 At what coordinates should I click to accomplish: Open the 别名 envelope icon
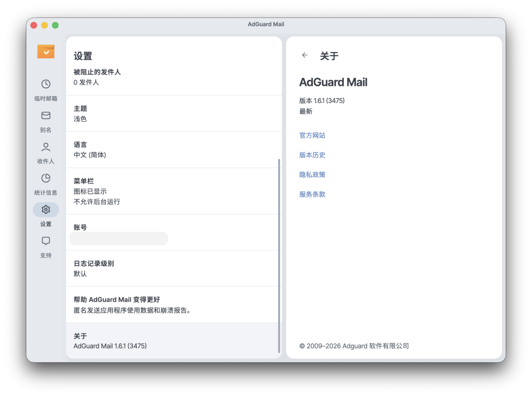tap(46, 115)
